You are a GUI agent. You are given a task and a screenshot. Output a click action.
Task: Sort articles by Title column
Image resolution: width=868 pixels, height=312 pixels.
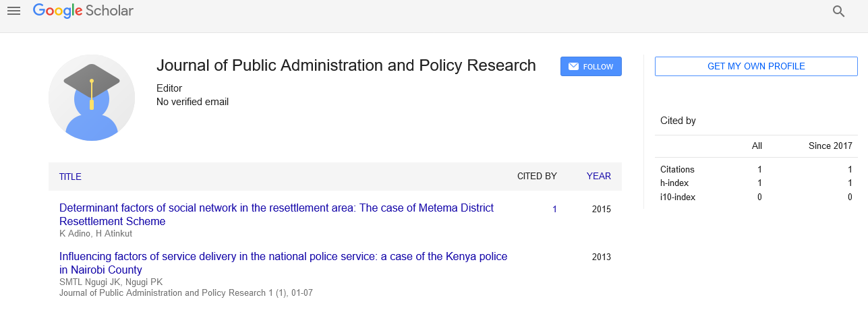click(x=70, y=177)
